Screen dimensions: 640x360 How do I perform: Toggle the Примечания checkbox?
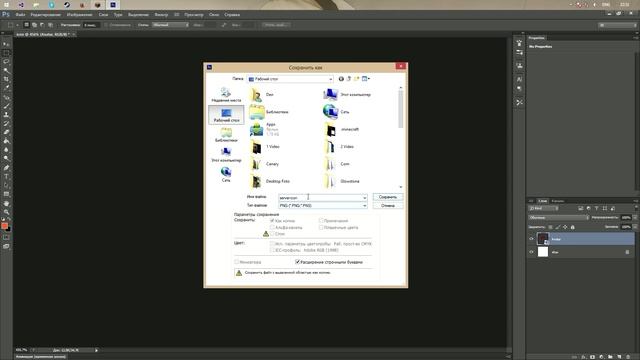tap(321, 221)
